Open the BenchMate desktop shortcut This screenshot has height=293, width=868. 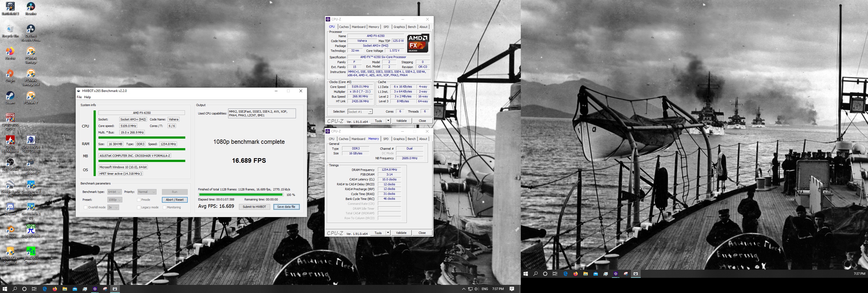click(x=10, y=255)
